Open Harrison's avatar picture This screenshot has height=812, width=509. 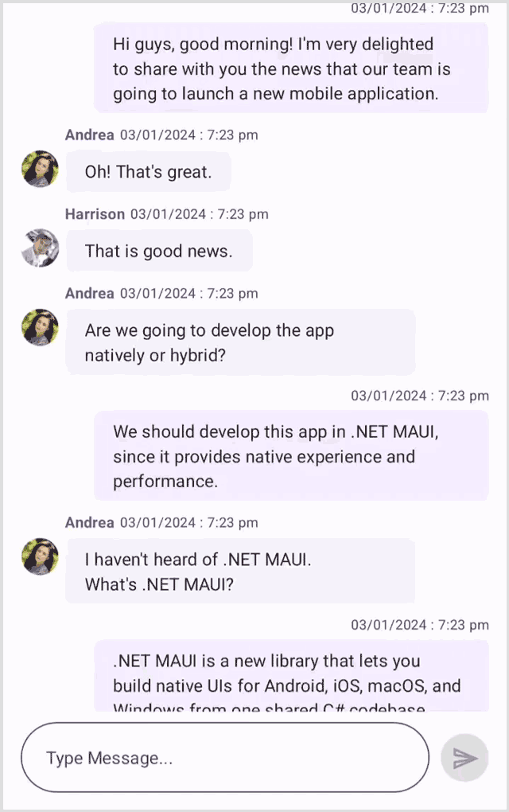coord(40,248)
